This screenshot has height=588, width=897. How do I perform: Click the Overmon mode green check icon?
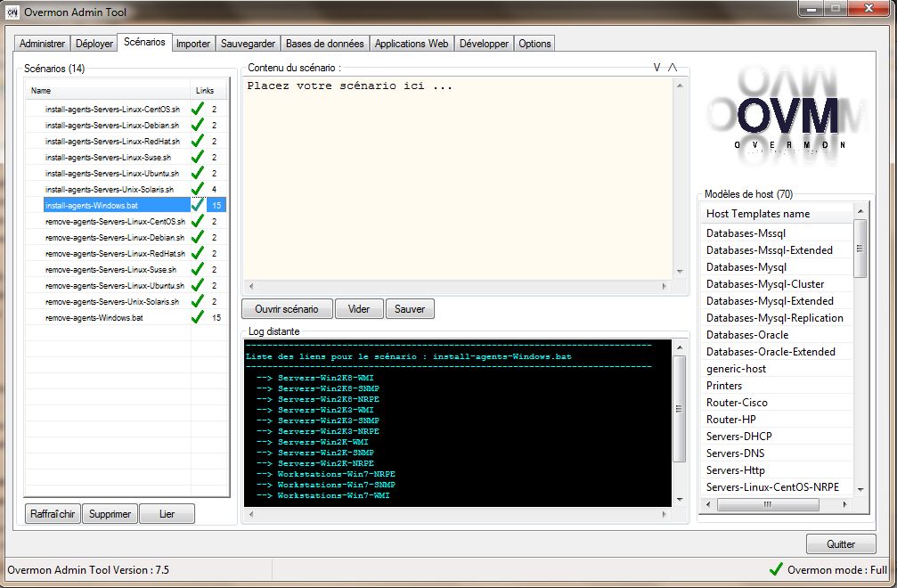coord(776,569)
